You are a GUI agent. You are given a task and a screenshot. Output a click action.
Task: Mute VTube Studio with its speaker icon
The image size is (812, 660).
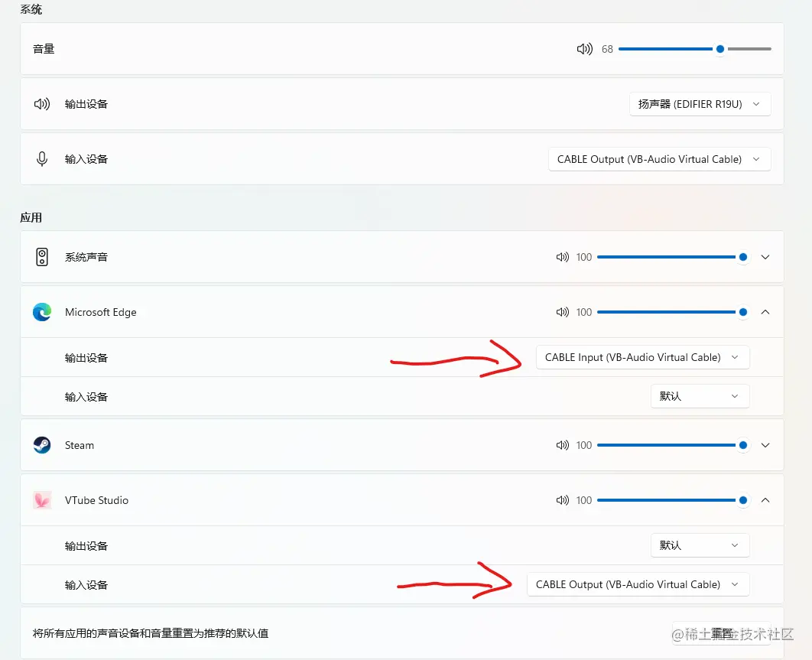[x=563, y=500]
